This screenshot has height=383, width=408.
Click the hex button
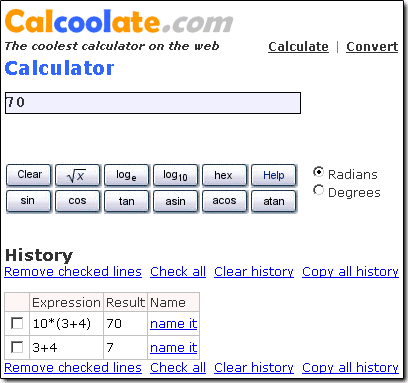[224, 175]
